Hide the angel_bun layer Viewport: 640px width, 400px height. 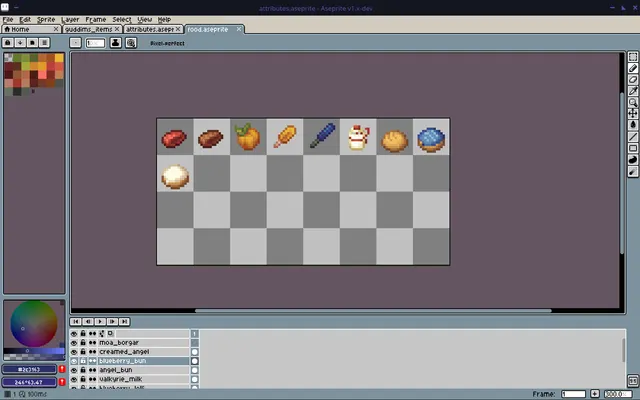click(74, 370)
